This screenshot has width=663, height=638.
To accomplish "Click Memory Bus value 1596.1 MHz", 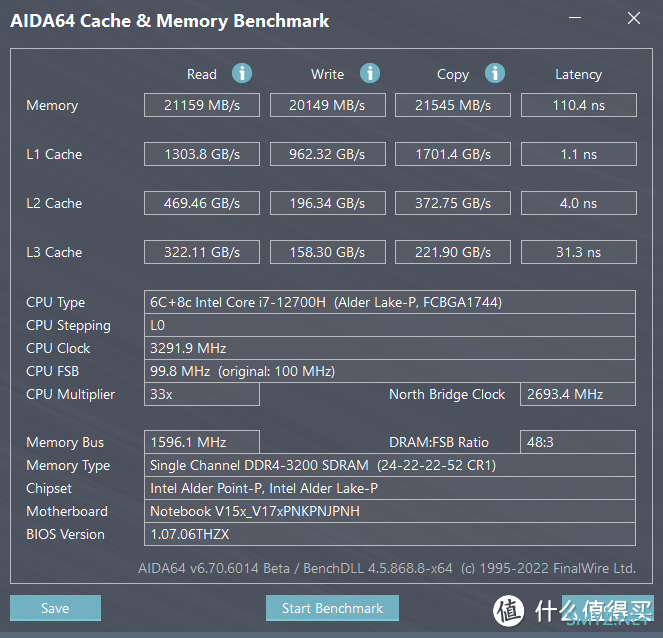I will point(202,442).
